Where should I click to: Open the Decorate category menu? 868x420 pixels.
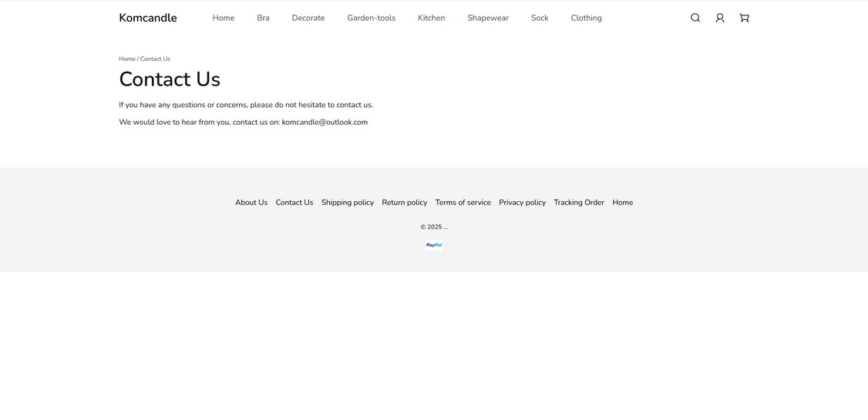(x=308, y=18)
